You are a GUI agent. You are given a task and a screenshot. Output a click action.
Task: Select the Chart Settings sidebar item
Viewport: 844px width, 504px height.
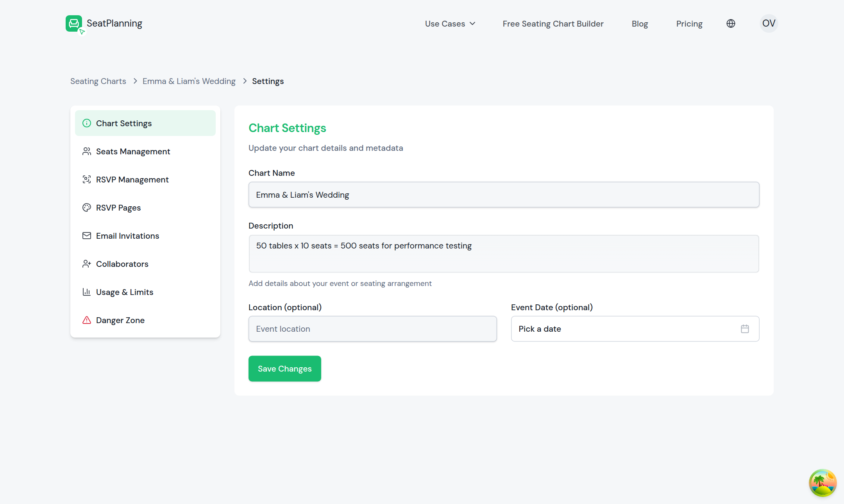click(145, 123)
